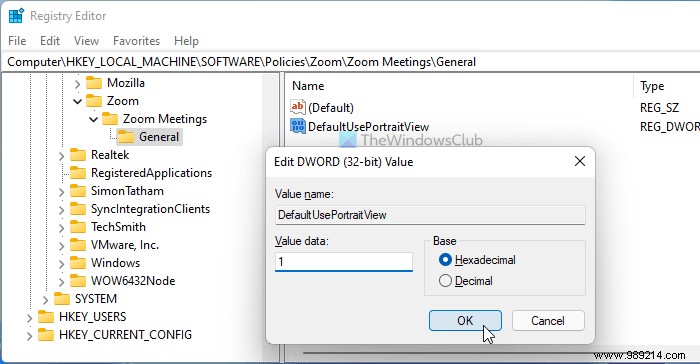The width and height of the screenshot is (700, 364).
Task: Click the Value name field
Action: (430, 215)
